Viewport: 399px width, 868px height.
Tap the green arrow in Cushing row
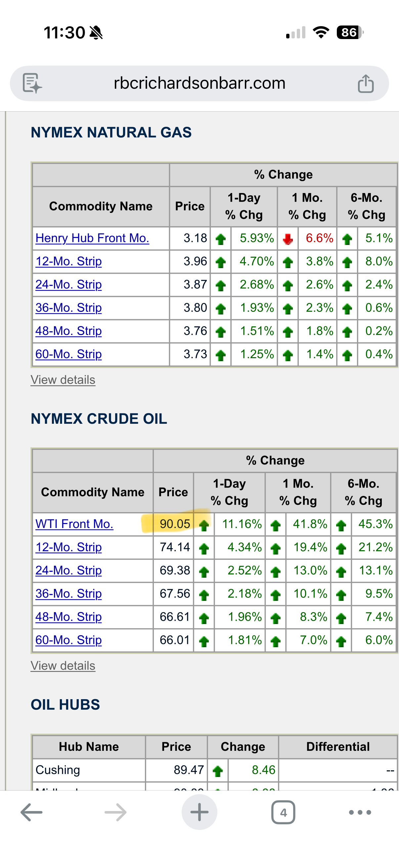218,771
